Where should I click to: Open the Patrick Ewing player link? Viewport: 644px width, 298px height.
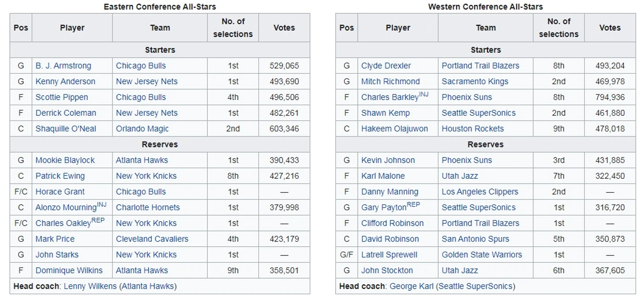[x=60, y=176]
